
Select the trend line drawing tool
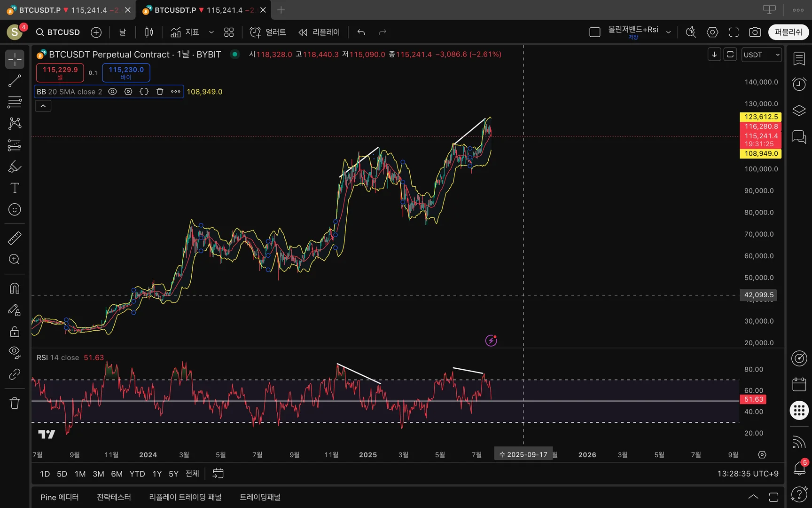click(15, 81)
